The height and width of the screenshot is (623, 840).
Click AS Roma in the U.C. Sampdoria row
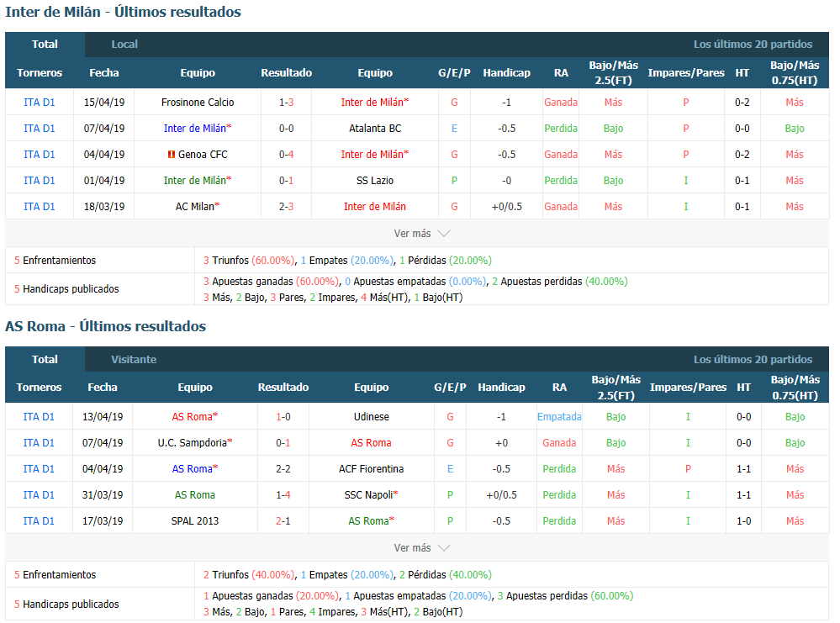[372, 443]
